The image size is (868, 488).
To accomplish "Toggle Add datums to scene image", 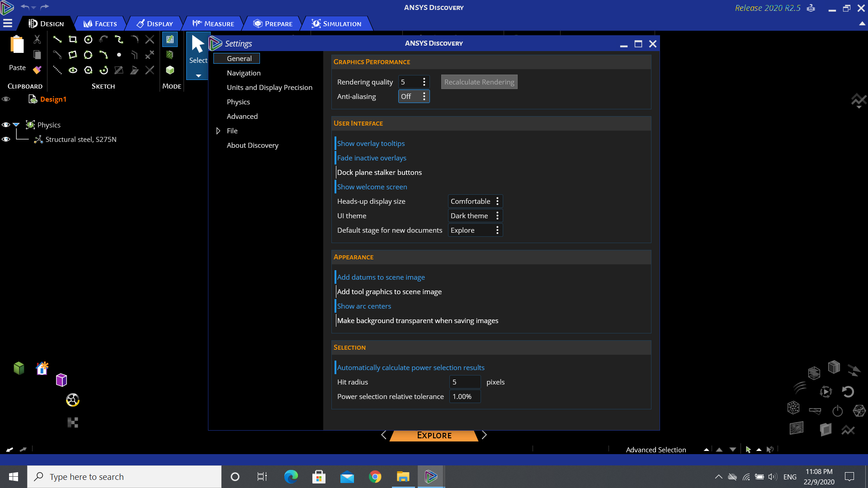I will click(x=381, y=277).
